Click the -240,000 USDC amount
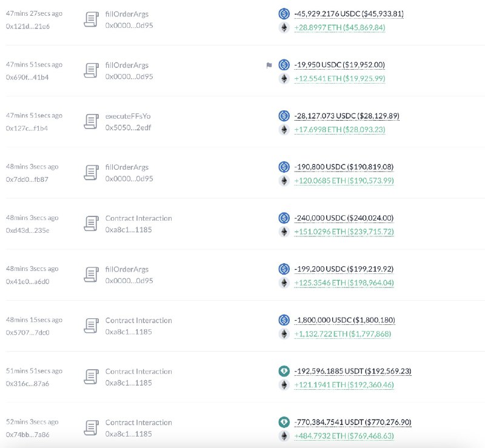 pyautogui.click(x=344, y=218)
